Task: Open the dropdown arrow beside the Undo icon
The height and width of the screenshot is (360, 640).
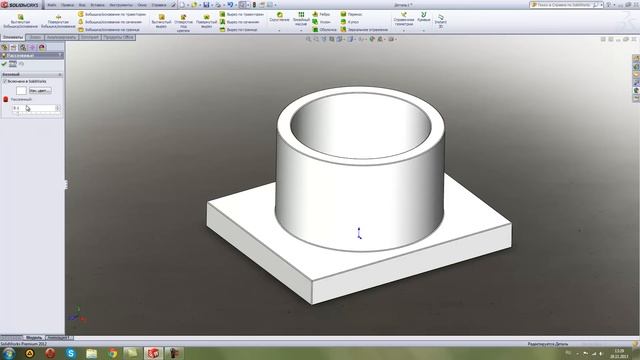Action: 236,5
